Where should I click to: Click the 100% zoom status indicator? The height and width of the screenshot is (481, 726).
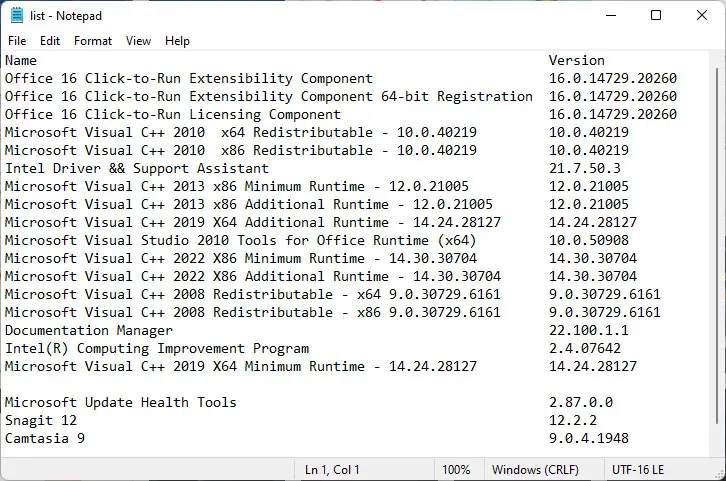click(x=456, y=470)
